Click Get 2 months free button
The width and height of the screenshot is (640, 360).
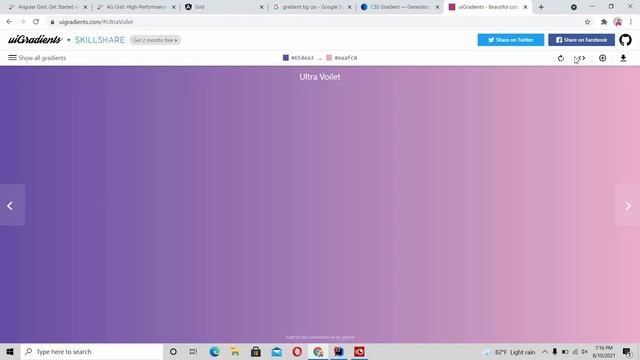coord(155,40)
